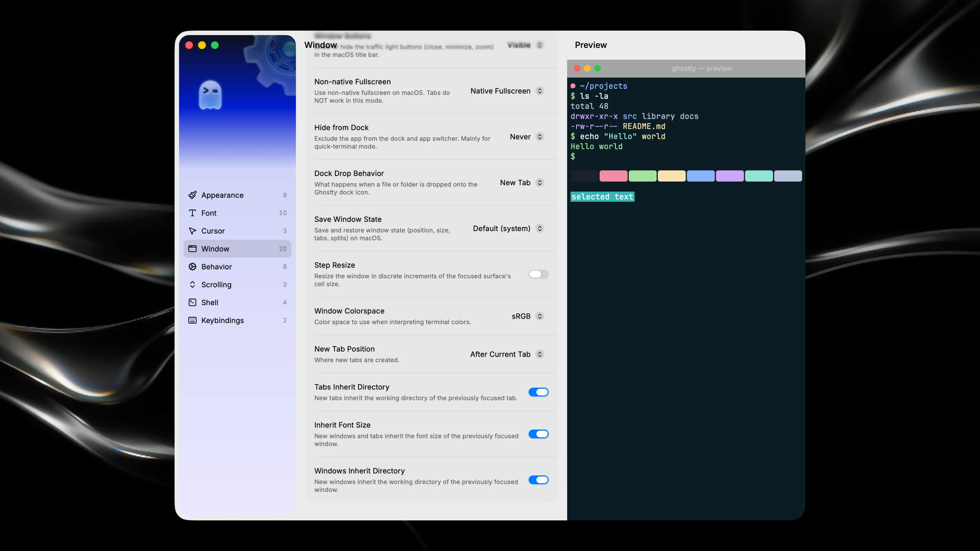
Task: Click the purple palette swatch
Action: coord(730,176)
